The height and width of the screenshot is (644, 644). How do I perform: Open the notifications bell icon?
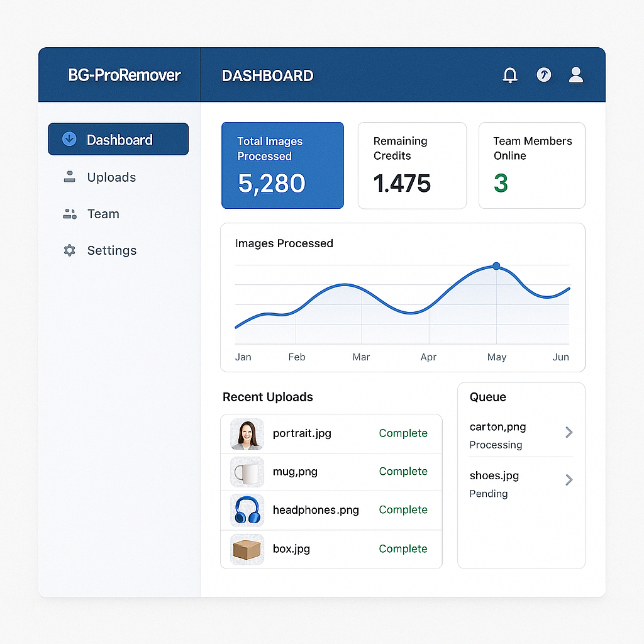pyautogui.click(x=509, y=75)
